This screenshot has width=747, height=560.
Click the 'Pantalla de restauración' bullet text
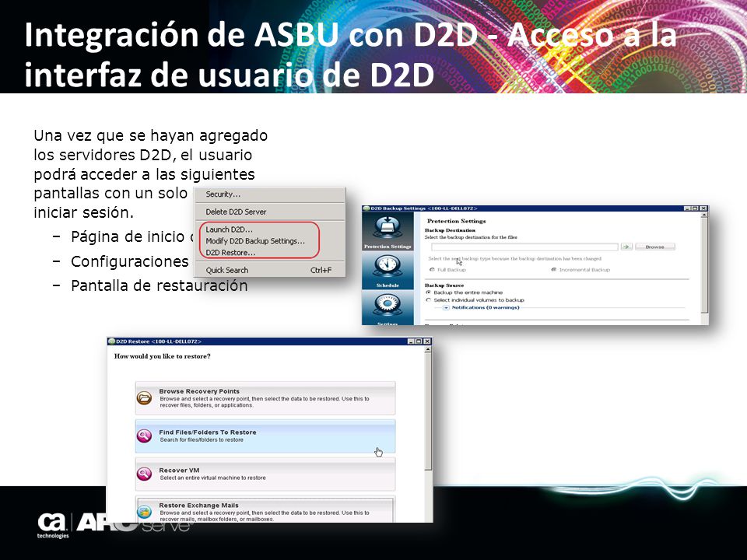(x=159, y=285)
